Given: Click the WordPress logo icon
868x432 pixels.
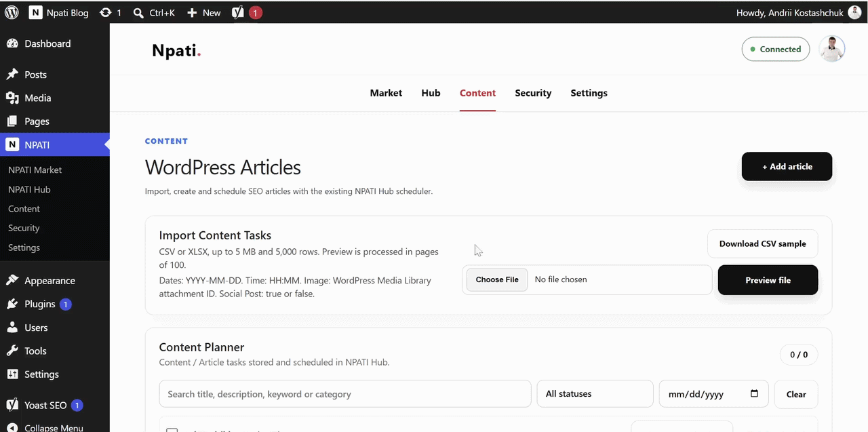Looking at the screenshot, I should (12, 12).
